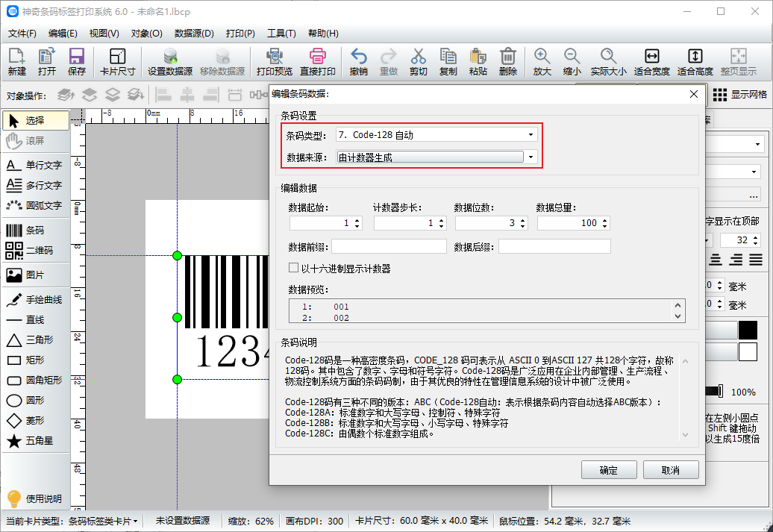Click the 数据前缀 prefix input field
Image resolution: width=773 pixels, height=532 pixels.
[x=389, y=247]
